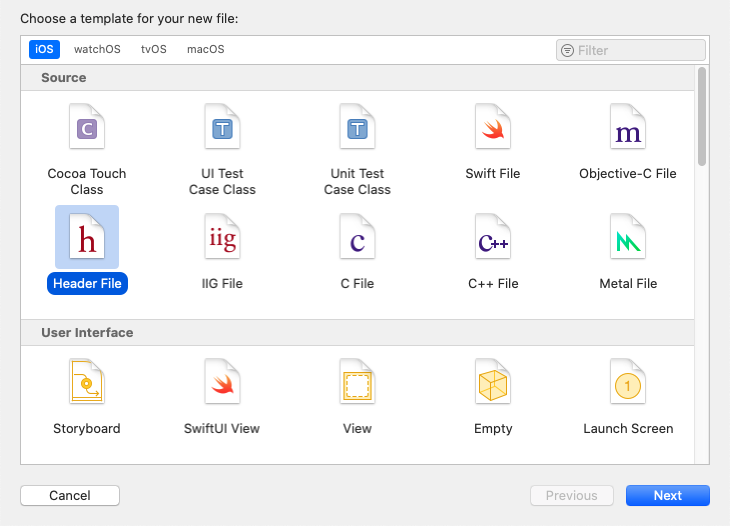Click the UI Test Case Class label

click(x=222, y=182)
